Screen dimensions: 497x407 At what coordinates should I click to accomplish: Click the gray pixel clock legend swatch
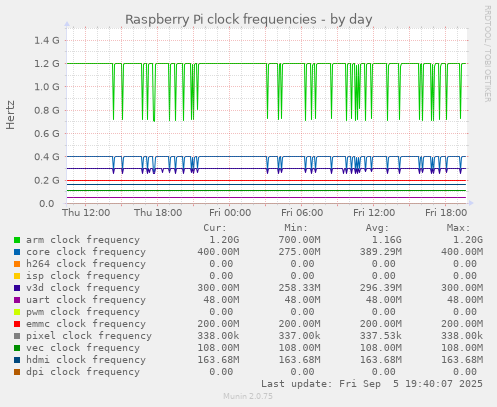pyautogui.click(x=17, y=336)
